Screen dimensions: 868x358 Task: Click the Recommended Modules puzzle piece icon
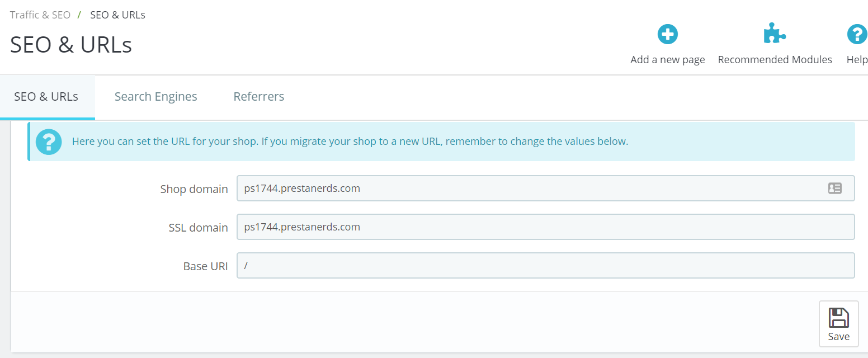click(x=775, y=35)
